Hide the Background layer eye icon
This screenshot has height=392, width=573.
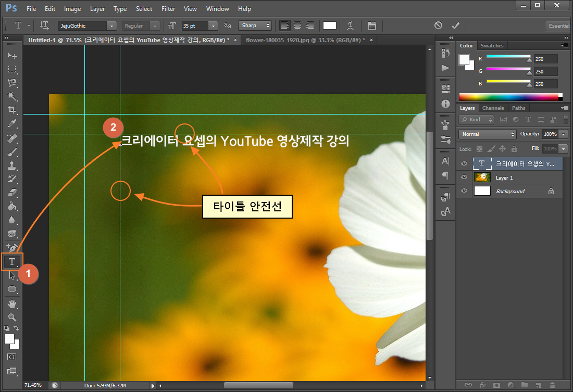(x=464, y=191)
